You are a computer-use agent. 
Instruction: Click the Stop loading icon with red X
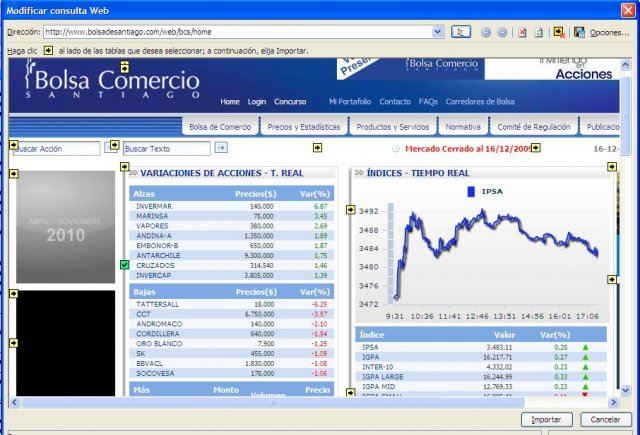pos(522,33)
